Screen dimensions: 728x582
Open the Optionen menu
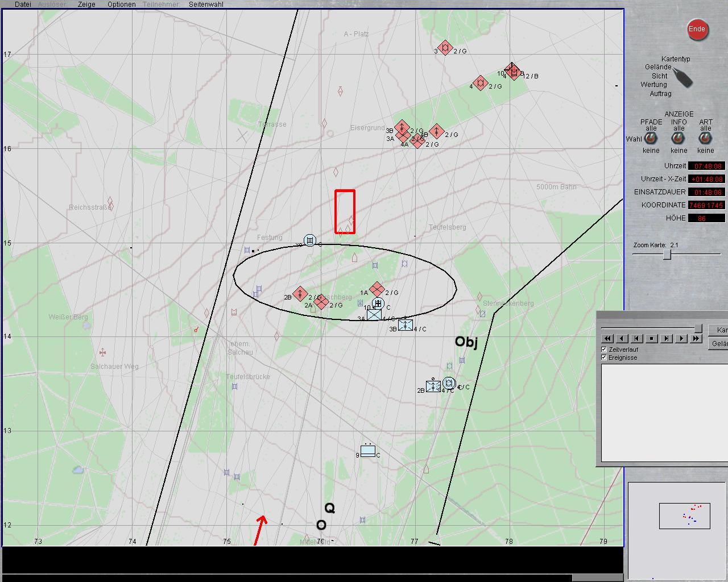(x=122, y=4)
